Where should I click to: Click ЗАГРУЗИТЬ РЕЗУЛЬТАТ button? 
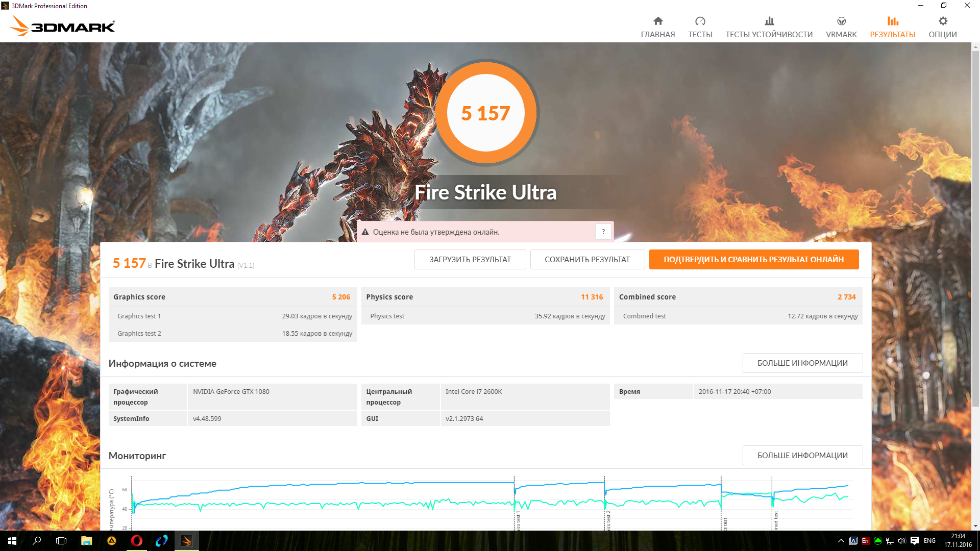[470, 259]
